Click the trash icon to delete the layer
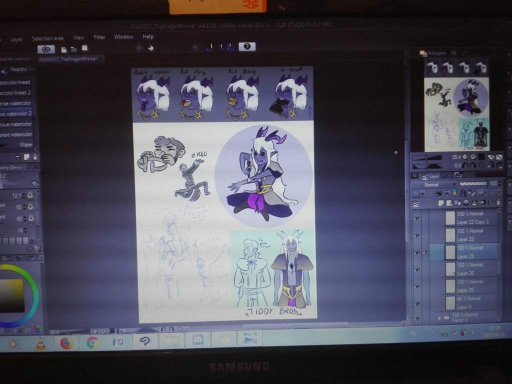This screenshot has width=512, height=384. [x=498, y=203]
